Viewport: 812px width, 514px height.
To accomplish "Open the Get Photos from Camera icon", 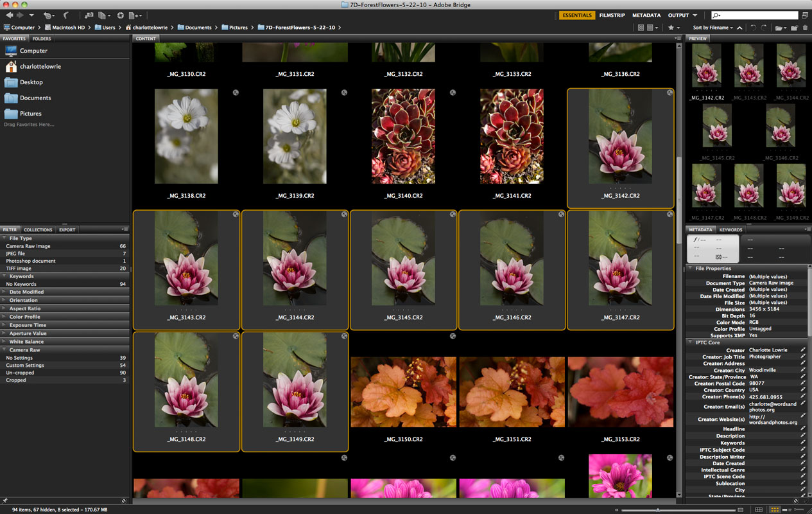I will click(88, 15).
